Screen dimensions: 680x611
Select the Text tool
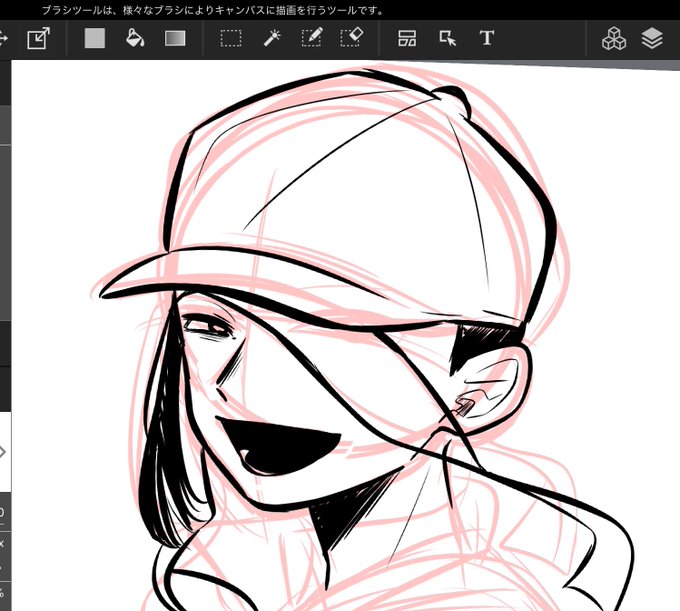coord(487,38)
